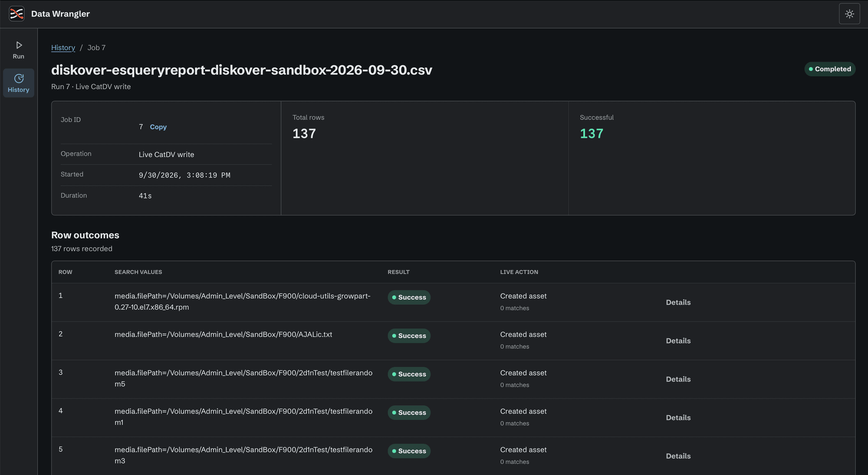This screenshot has height=475, width=868.
Task: View Details for the testfilerandom5 row
Action: (678, 379)
